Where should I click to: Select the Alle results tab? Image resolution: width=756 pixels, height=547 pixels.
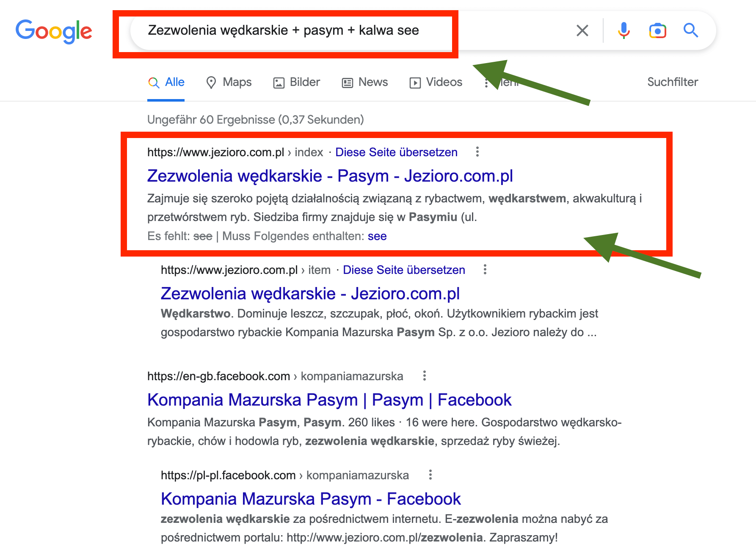point(166,82)
